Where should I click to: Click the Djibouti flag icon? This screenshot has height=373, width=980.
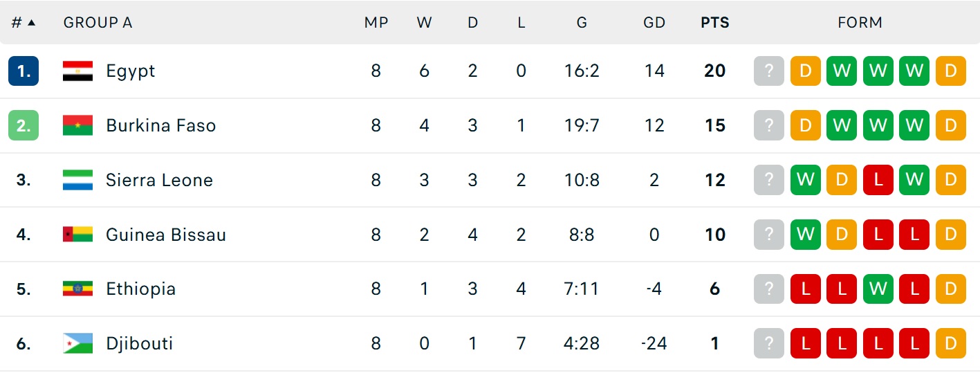[x=77, y=343]
